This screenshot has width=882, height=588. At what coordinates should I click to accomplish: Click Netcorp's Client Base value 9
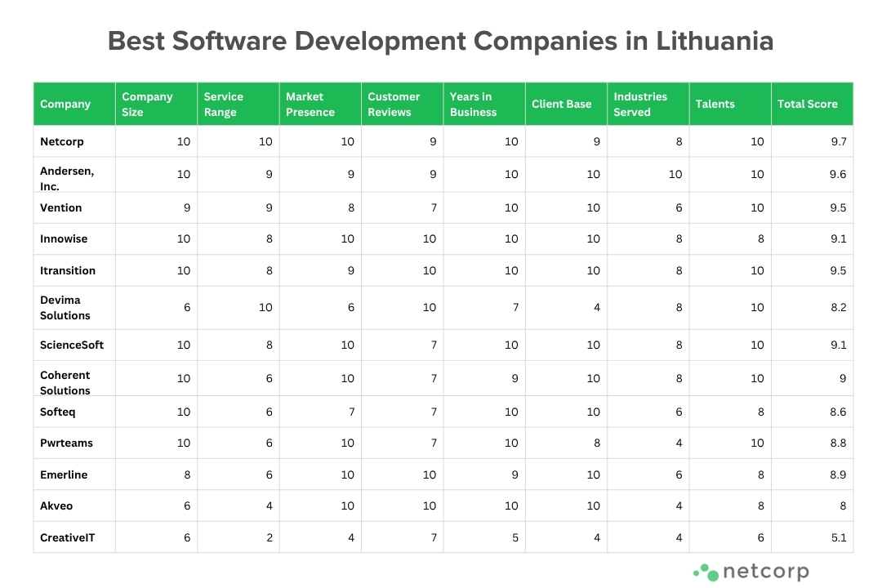click(x=597, y=141)
